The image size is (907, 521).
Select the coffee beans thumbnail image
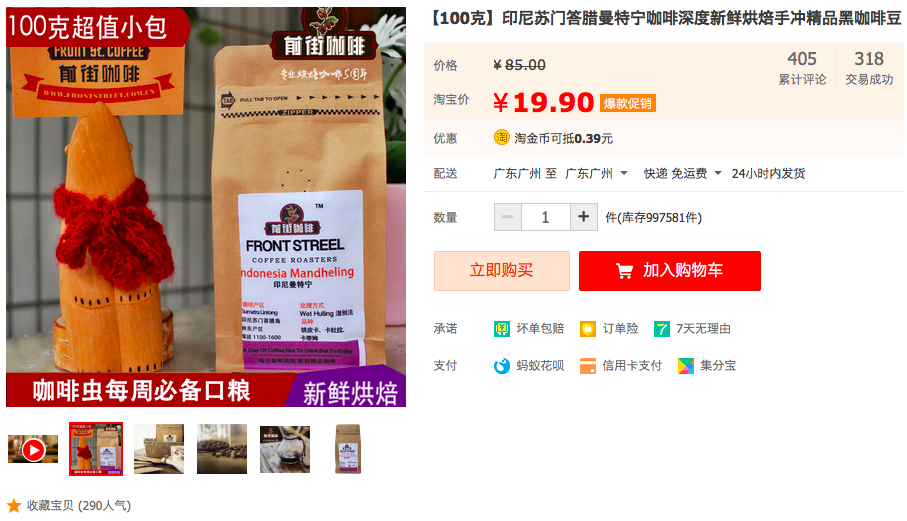[x=222, y=449]
